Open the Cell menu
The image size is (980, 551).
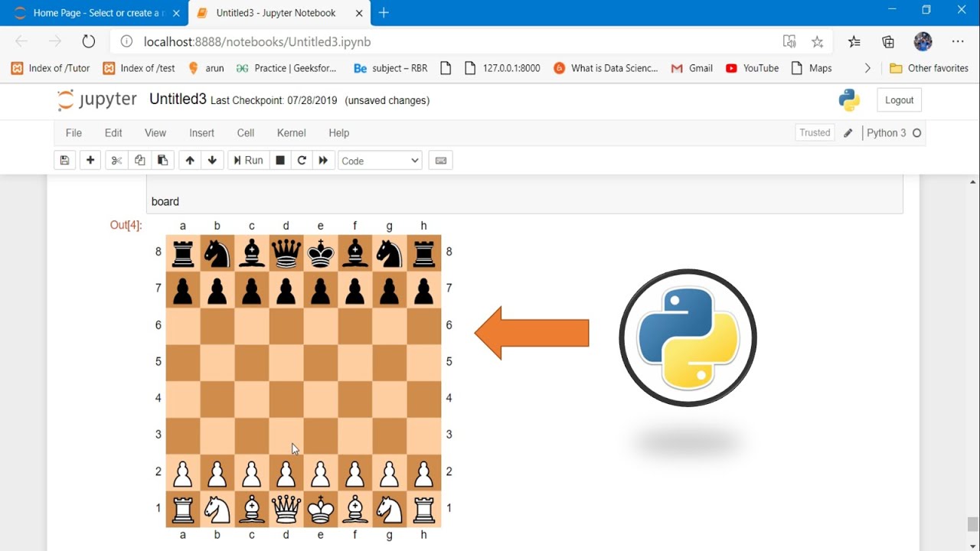(x=246, y=132)
